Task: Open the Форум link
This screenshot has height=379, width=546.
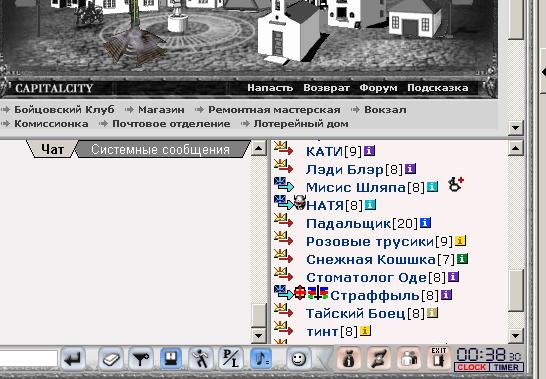Action: pos(378,88)
